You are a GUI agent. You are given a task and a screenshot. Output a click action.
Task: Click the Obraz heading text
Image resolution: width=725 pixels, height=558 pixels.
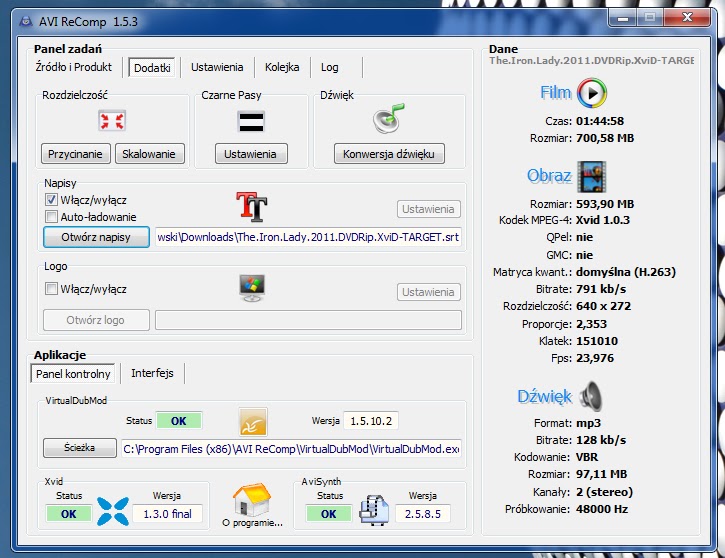point(549,176)
